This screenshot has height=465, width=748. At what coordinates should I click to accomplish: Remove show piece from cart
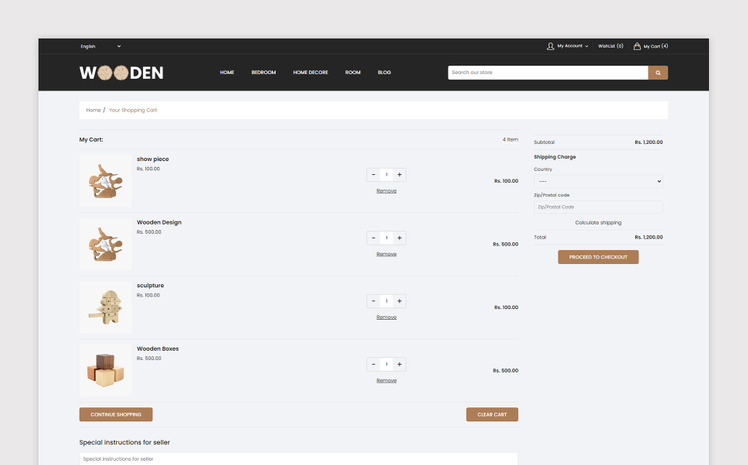coord(386,191)
